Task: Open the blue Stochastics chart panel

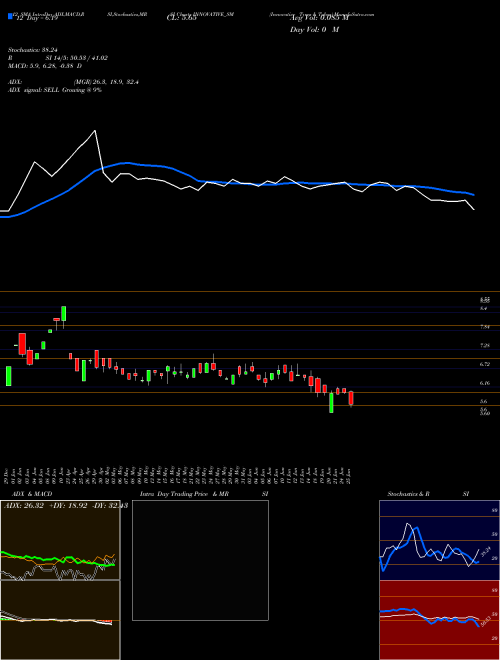Action: (x=439, y=540)
